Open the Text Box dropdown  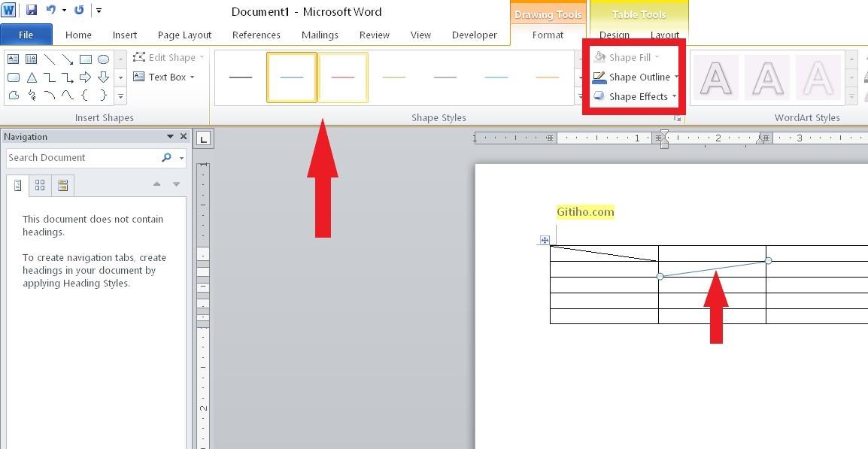click(192, 77)
